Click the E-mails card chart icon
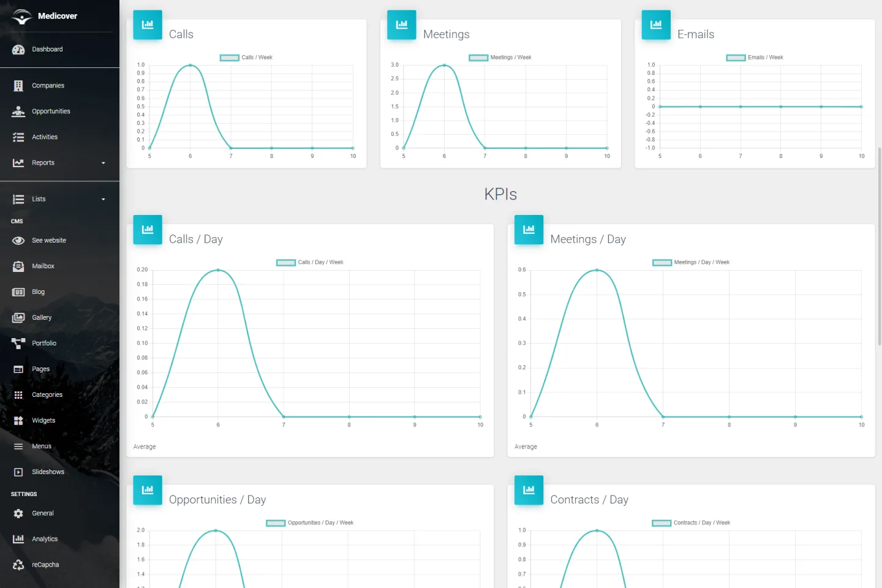This screenshot has height=588, width=882. point(656,24)
